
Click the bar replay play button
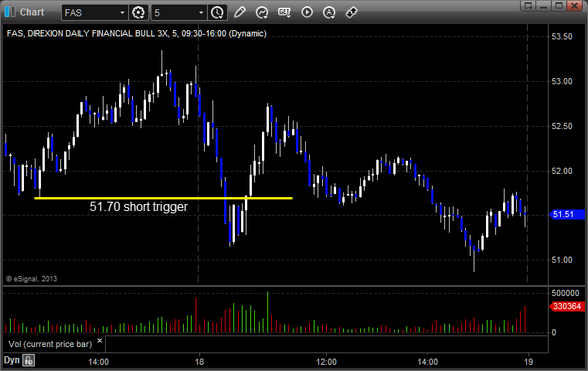point(307,12)
